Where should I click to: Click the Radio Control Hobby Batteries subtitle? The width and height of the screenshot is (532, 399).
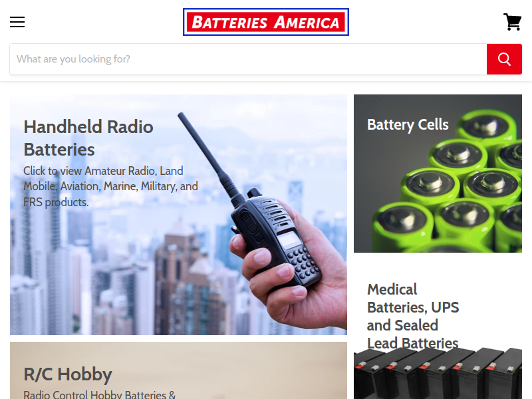click(99, 394)
